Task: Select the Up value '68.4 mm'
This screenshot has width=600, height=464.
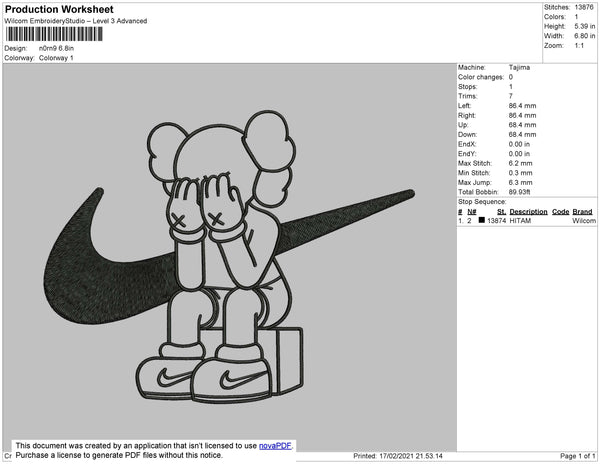Action: 522,125
